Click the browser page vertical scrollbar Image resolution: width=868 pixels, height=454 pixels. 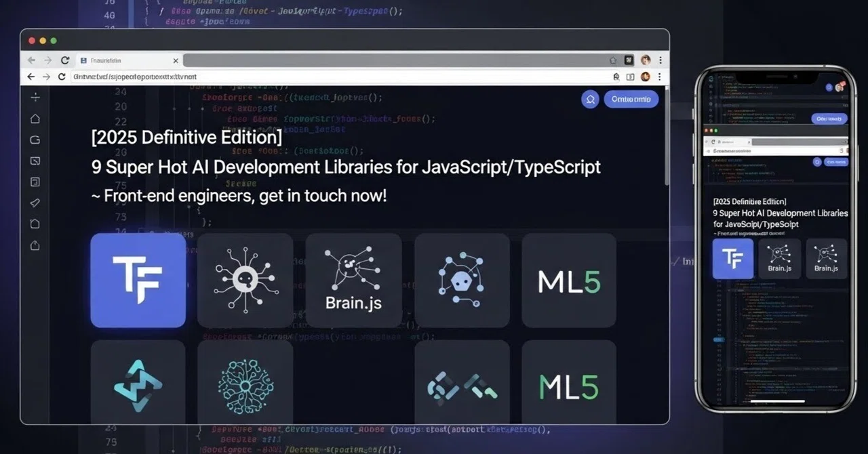(667, 136)
